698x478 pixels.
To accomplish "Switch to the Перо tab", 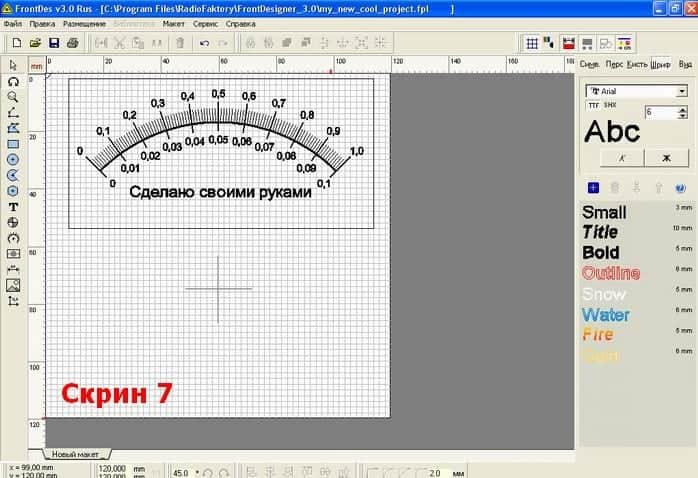I will 614,65.
